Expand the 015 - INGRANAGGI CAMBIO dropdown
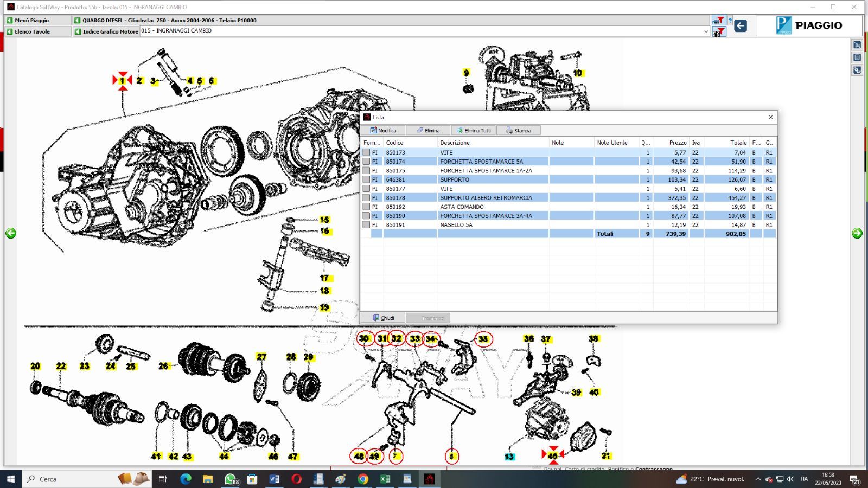Screen dimensions: 868x488 click(705, 31)
